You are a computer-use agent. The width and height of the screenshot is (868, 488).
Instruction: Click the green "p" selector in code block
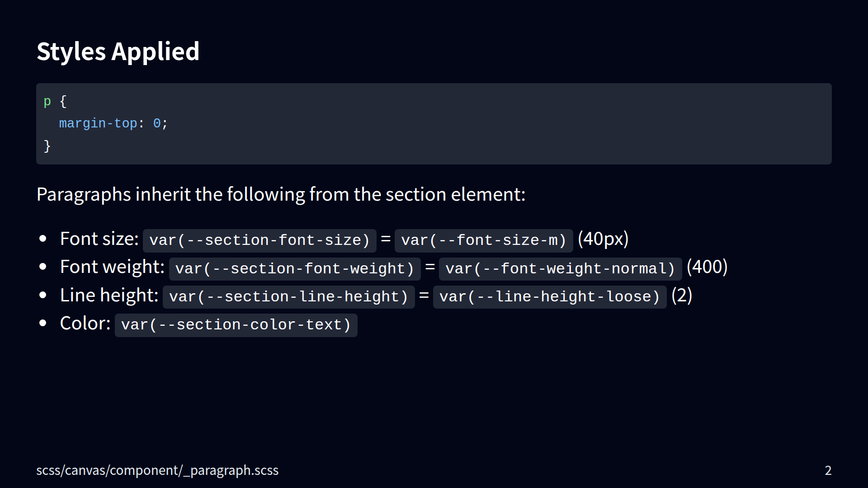(x=47, y=101)
